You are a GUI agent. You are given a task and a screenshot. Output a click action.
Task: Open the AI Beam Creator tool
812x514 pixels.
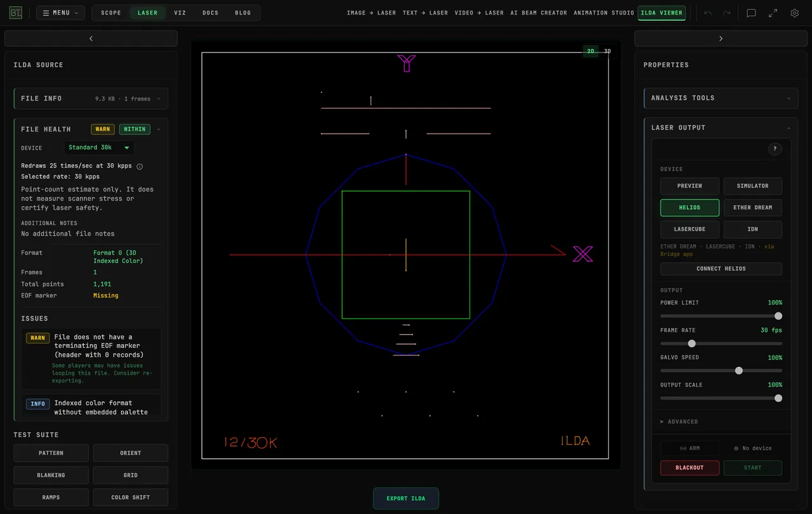pyautogui.click(x=539, y=13)
